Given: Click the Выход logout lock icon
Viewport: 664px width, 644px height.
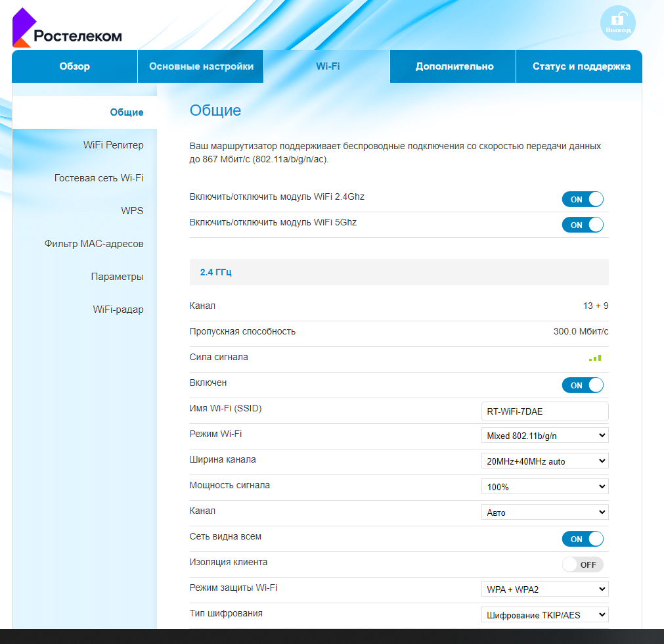Looking at the screenshot, I should coord(618,23).
